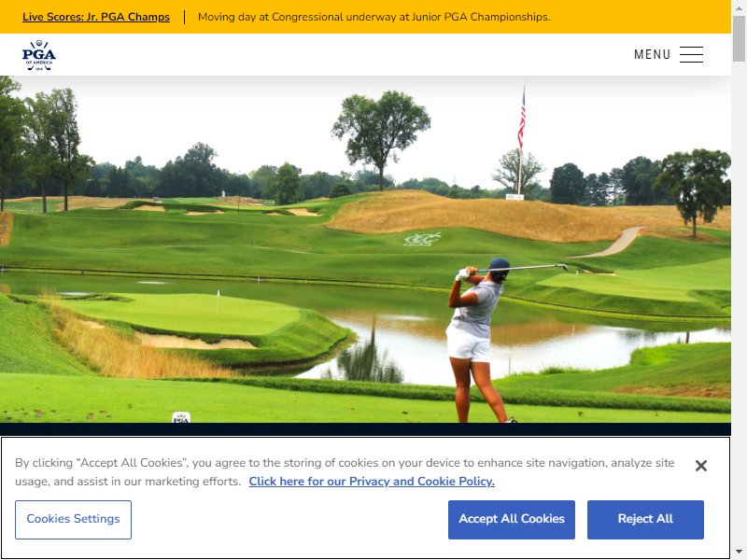Open the hamburger menu icon
Image resolution: width=747 pixels, height=560 pixels.
click(x=691, y=54)
